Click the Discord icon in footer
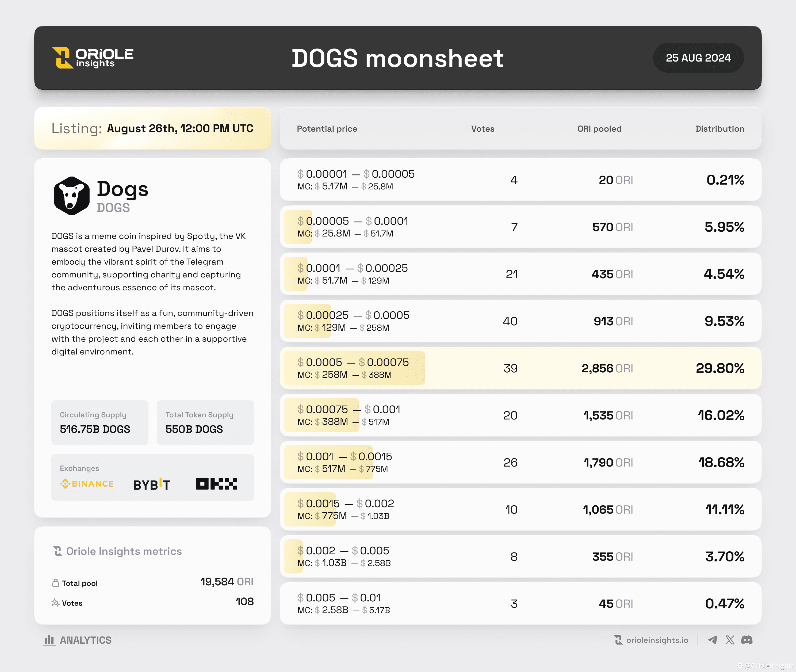The height and width of the screenshot is (672, 796). click(747, 640)
